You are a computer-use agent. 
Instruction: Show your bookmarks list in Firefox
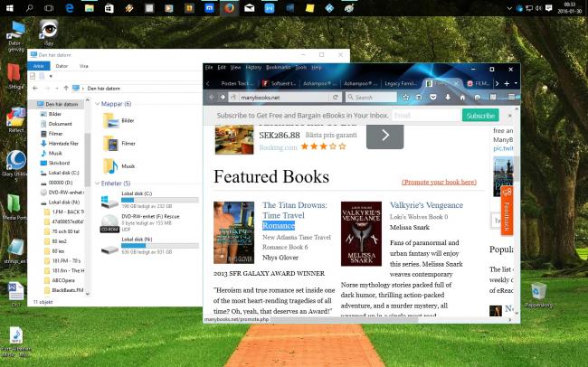pyautogui.click(x=419, y=97)
